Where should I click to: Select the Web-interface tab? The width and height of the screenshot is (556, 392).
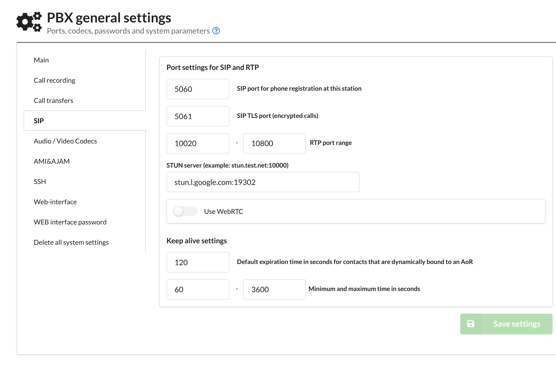(x=55, y=202)
